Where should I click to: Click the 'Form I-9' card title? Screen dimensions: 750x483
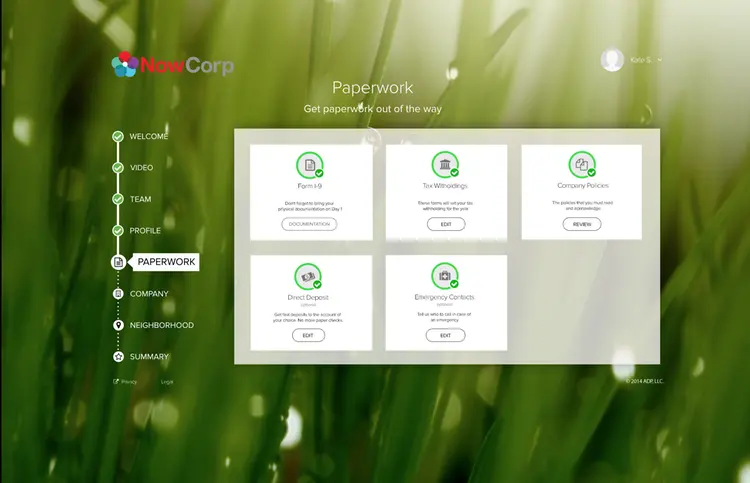309,186
